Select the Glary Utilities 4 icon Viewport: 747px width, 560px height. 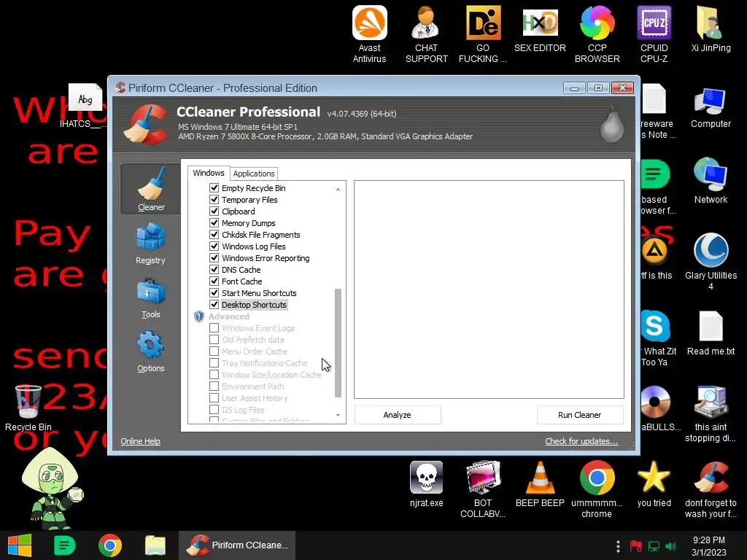(x=711, y=262)
